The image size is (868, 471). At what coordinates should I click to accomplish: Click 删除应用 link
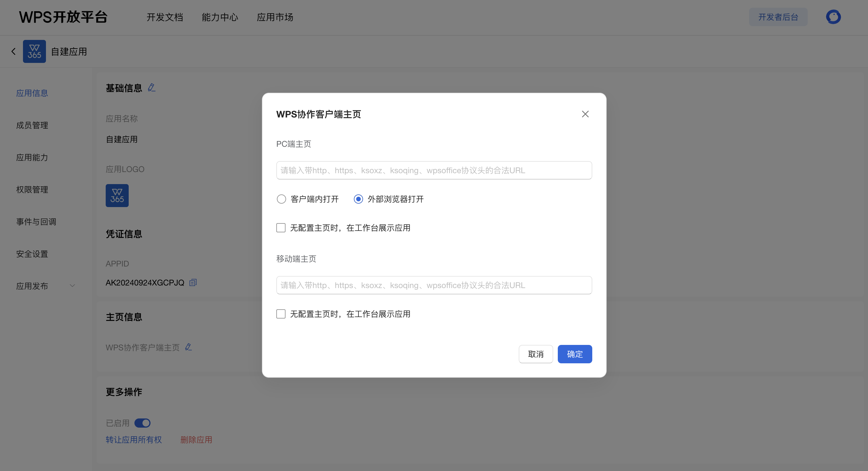click(196, 440)
